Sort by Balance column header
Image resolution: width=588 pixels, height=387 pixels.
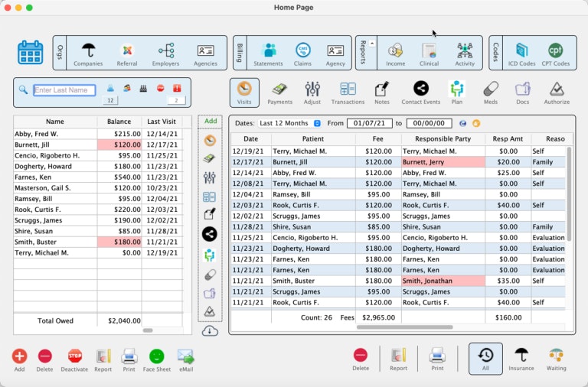(119, 122)
